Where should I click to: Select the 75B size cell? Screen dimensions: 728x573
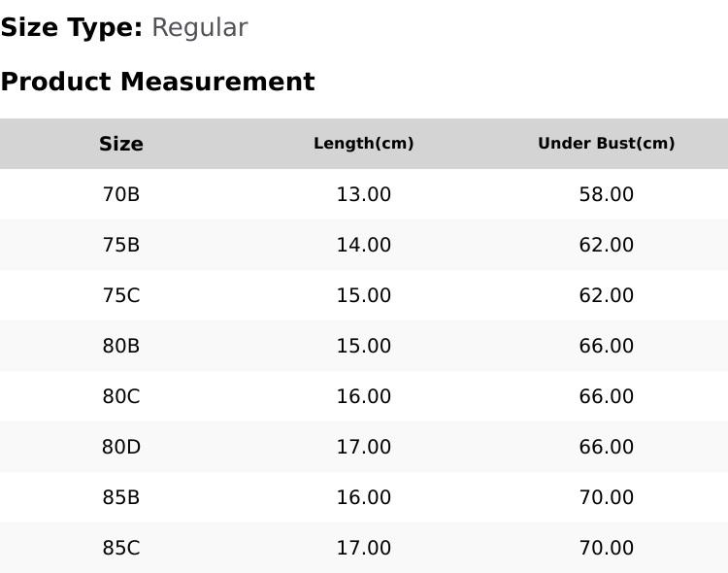[121, 245]
